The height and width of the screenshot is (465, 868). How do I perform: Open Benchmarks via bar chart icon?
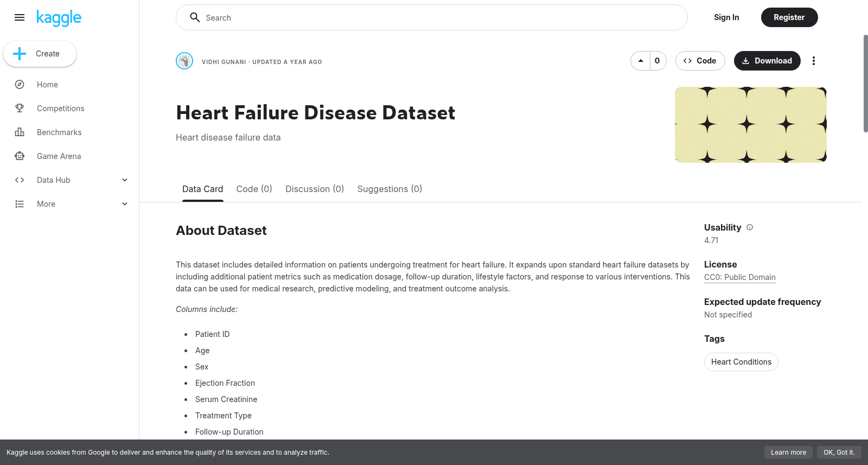click(20, 132)
